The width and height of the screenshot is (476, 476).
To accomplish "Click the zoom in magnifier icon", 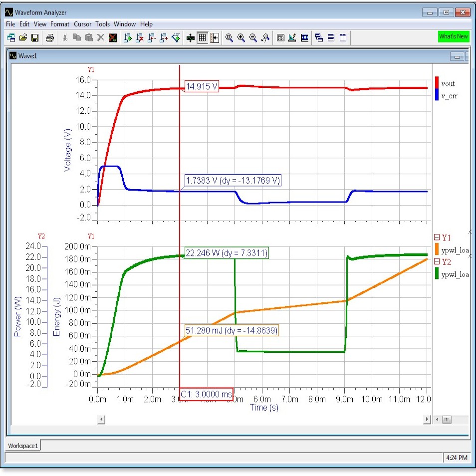I will [241, 38].
